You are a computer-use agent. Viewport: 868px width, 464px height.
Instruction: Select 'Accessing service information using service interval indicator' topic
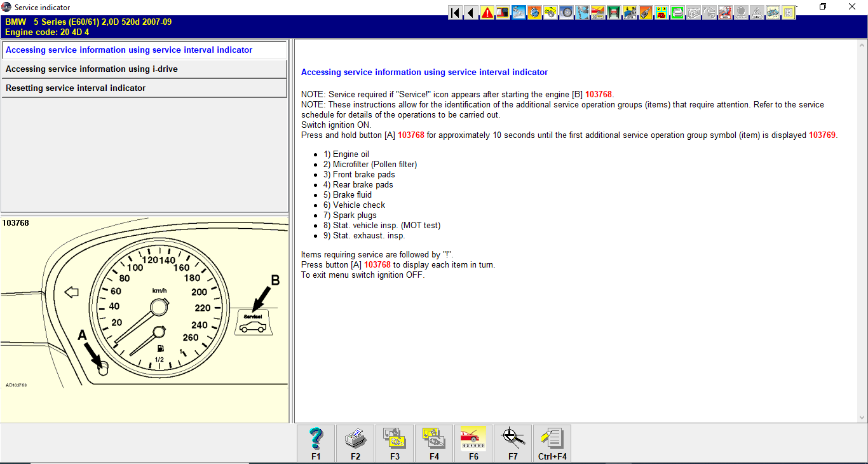144,50
